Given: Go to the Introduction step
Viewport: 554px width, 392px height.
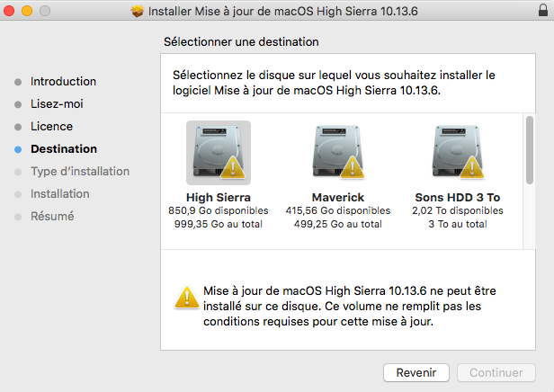Looking at the screenshot, I should click(63, 82).
